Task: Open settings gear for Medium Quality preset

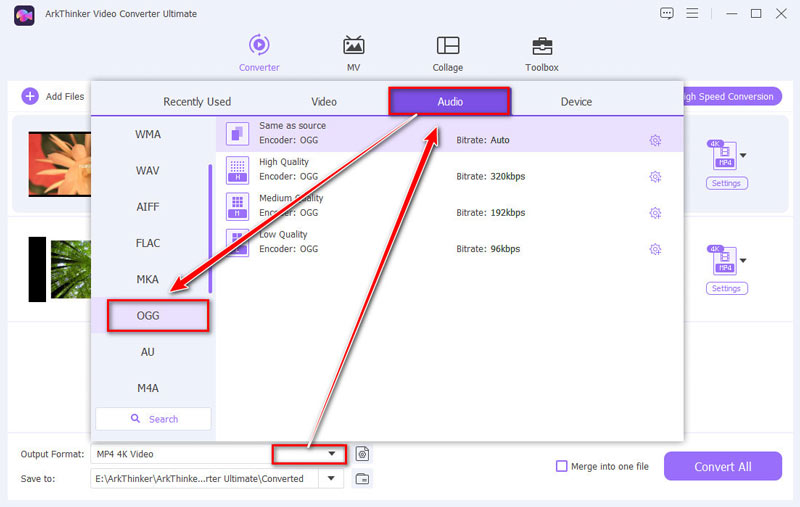Action: [x=655, y=213]
